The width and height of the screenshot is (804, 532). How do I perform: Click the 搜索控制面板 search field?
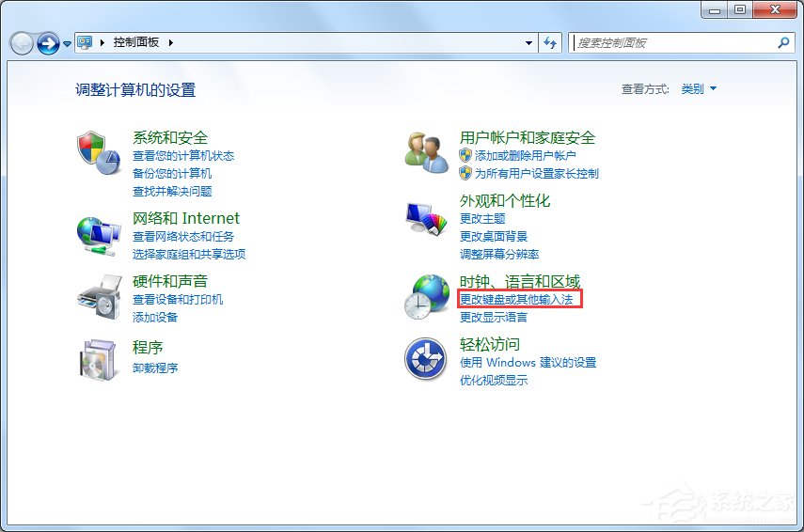click(672, 42)
